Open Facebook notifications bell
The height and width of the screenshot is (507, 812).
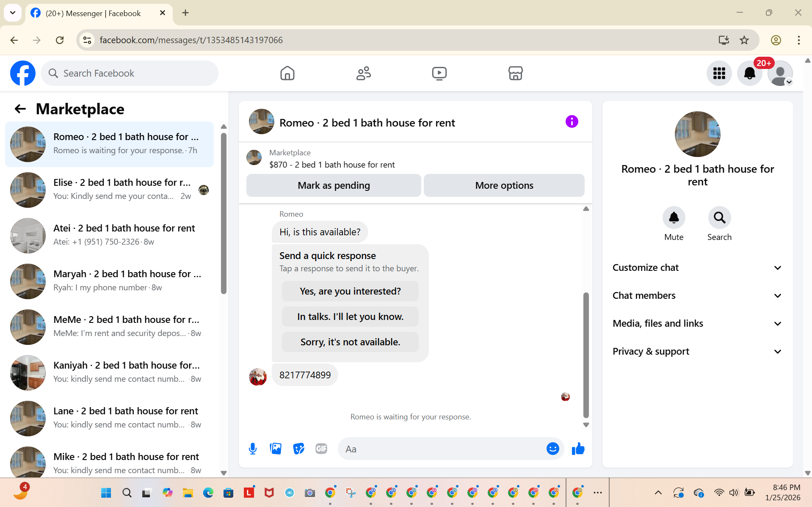coord(749,73)
